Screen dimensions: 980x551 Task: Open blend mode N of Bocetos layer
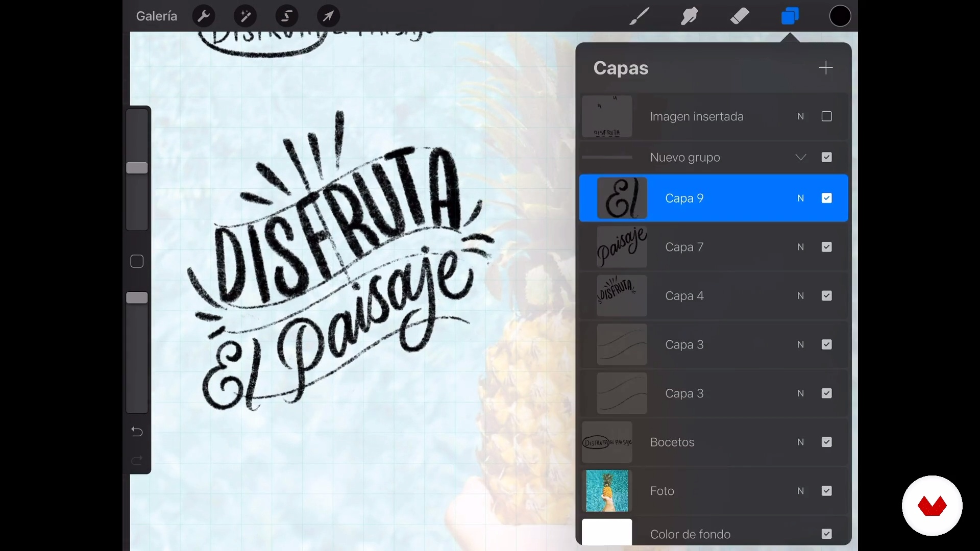(800, 442)
